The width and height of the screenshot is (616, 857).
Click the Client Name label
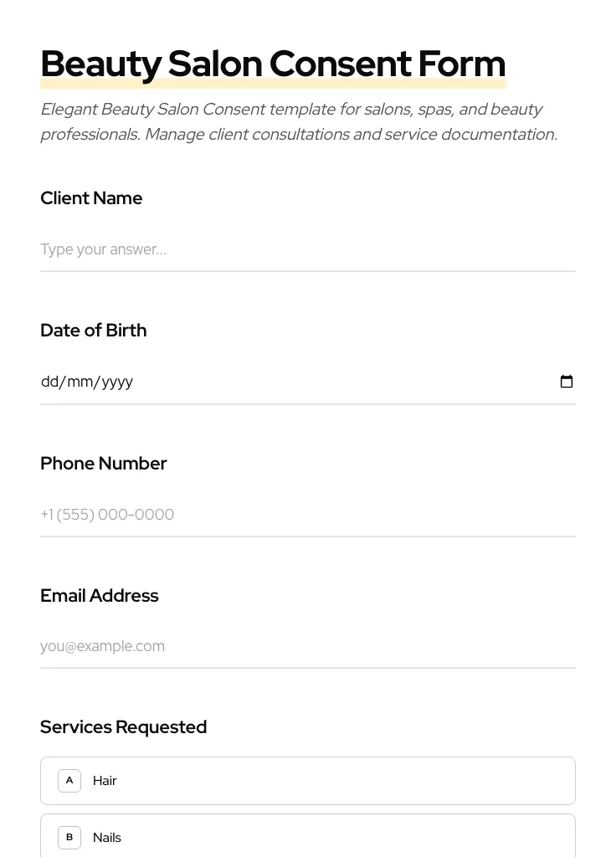point(91,198)
